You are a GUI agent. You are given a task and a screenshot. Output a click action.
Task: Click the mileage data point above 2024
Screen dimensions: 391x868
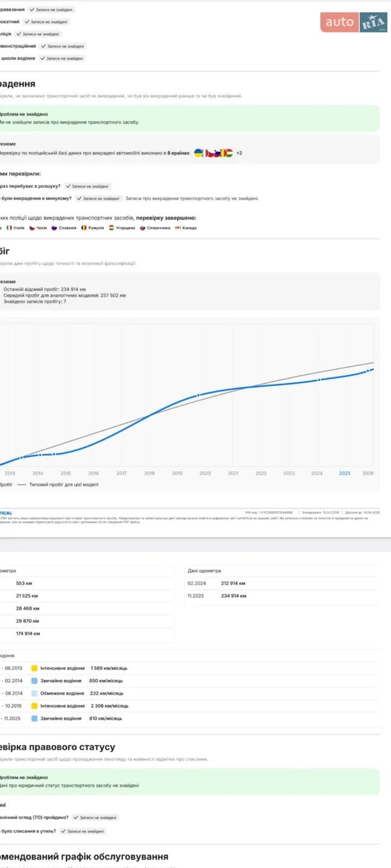coord(319,380)
